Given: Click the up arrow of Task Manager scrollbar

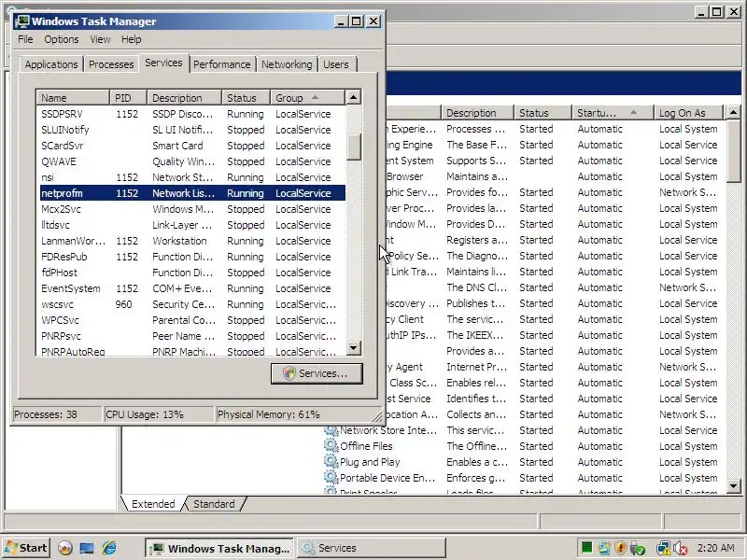Looking at the screenshot, I should (353, 98).
